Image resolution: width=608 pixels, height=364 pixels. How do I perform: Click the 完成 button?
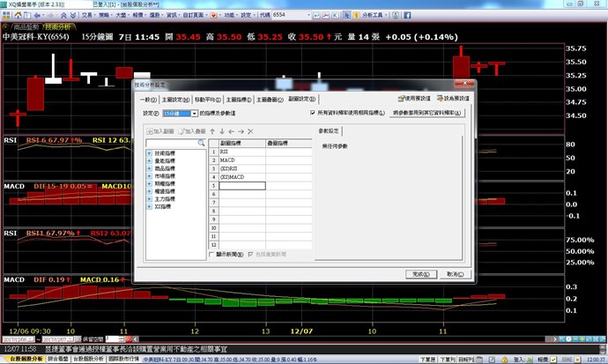[419, 274]
